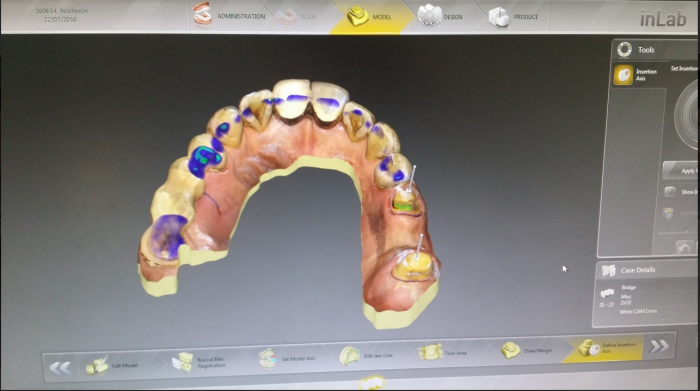Open the Administration phase tab
Viewport: 700px width, 391px height.
pos(229,16)
